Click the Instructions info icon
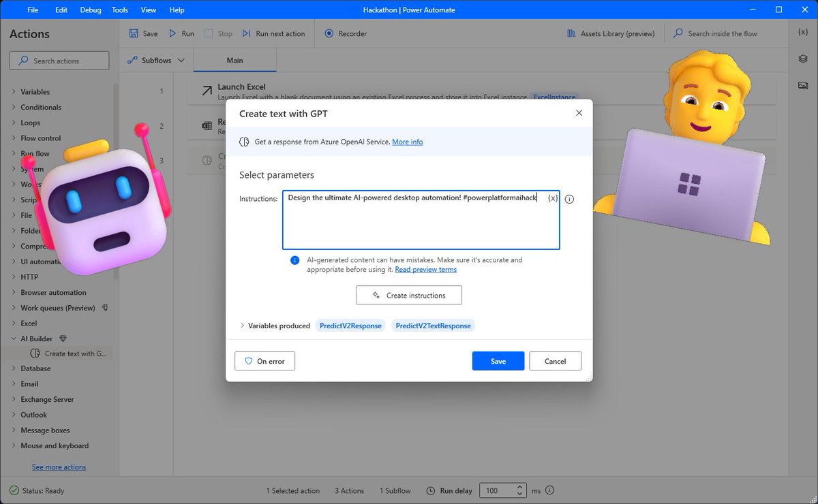 [x=570, y=200]
